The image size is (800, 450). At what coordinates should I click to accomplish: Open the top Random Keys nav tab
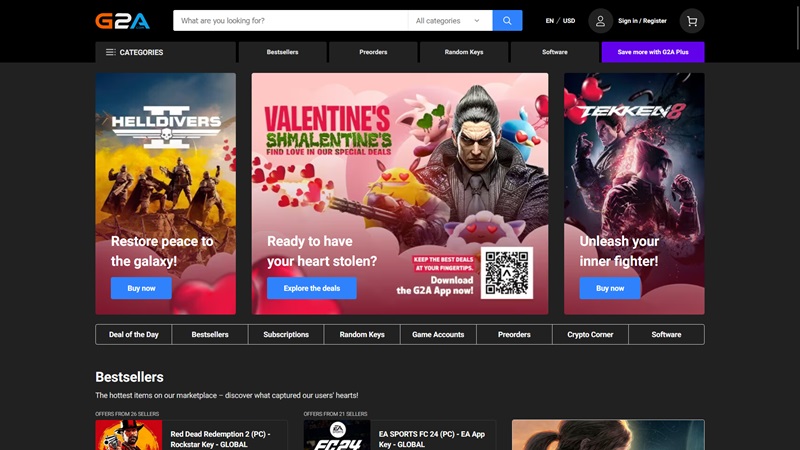pyautogui.click(x=464, y=52)
